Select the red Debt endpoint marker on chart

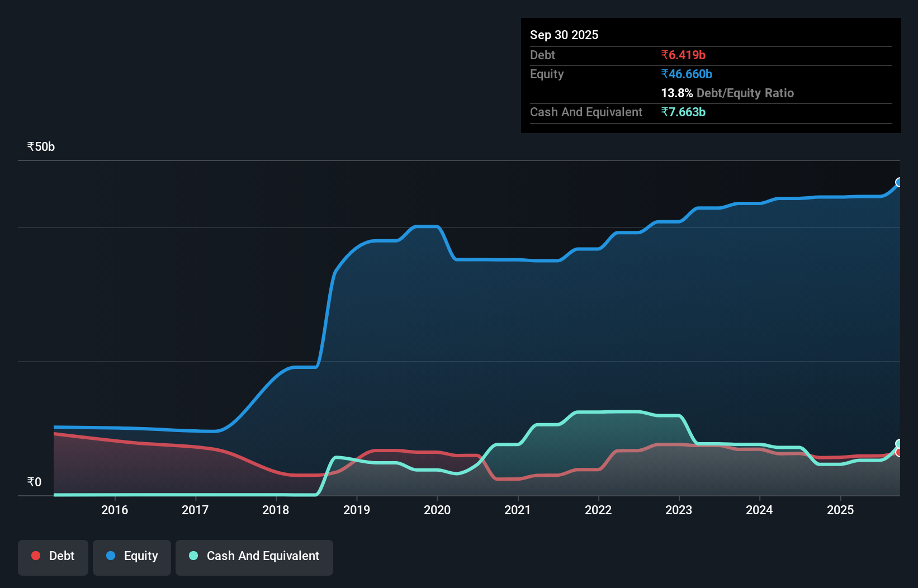pos(899,453)
